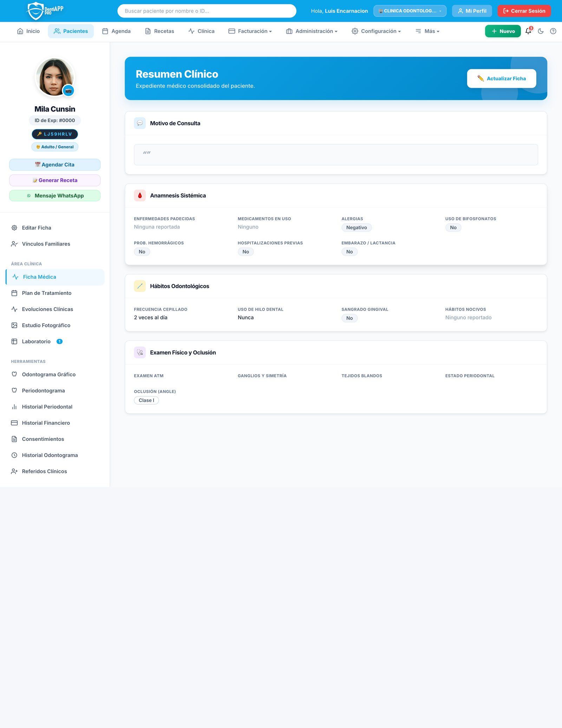Click the Consentimientos document icon
The image size is (562, 728).
point(14,439)
